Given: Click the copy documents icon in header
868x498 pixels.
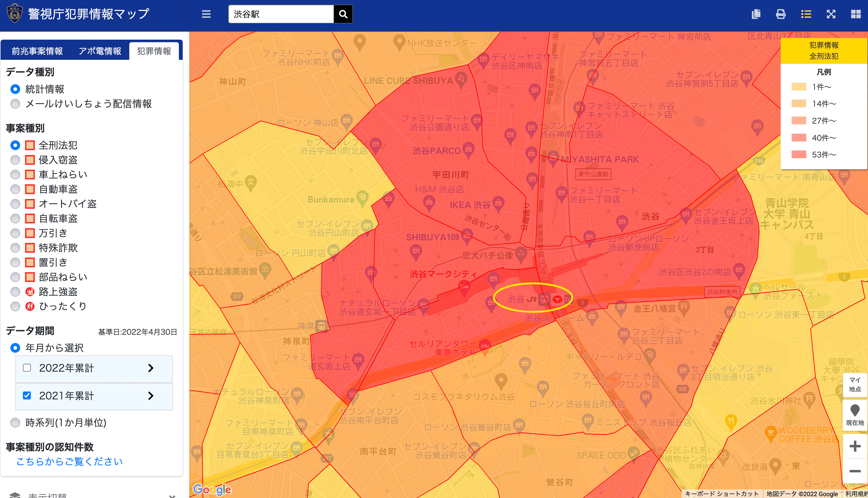Looking at the screenshot, I should click(756, 14).
